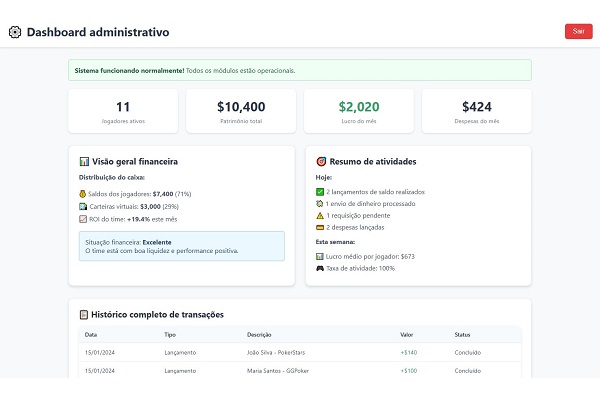
Task: Click the Visão geral financeira heading
Action: pyautogui.click(x=135, y=162)
